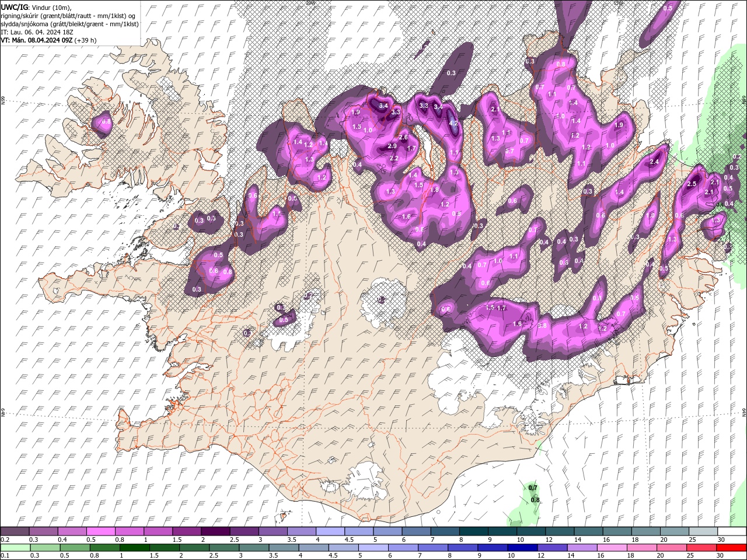Click the 'UWC/IG: Vindur (10m)' title text

click(36, 6)
